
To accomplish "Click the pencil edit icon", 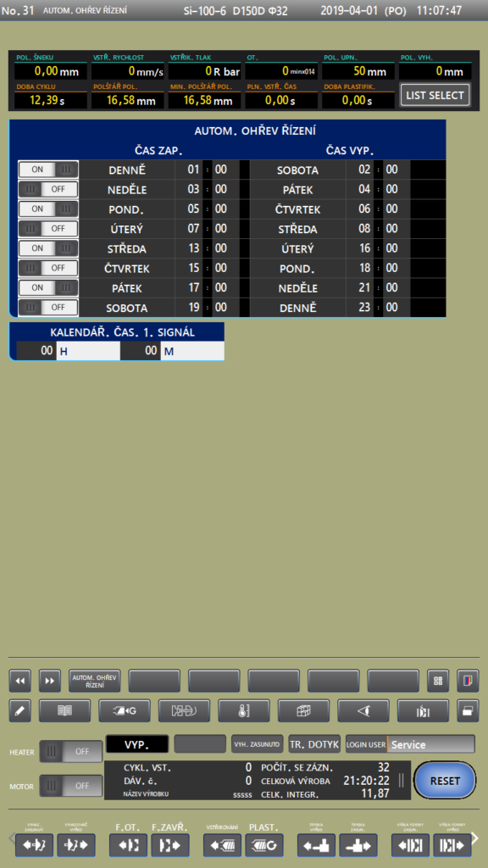I will coord(20,711).
